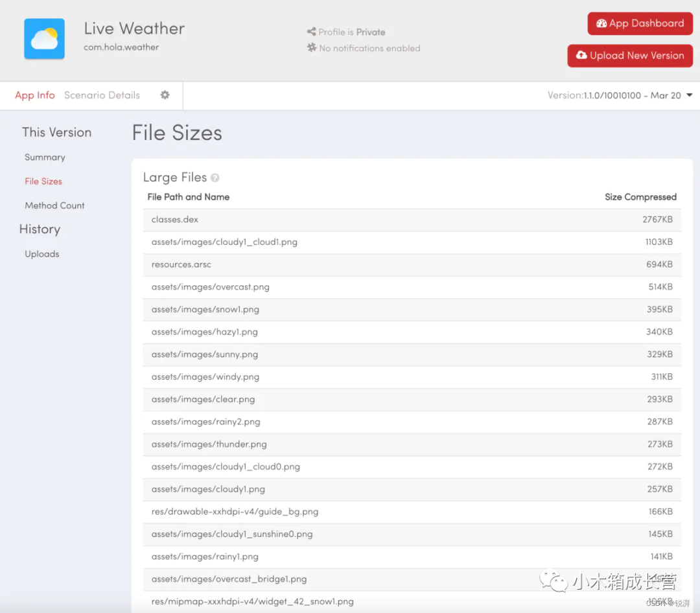Open the App Dashboard

(640, 23)
